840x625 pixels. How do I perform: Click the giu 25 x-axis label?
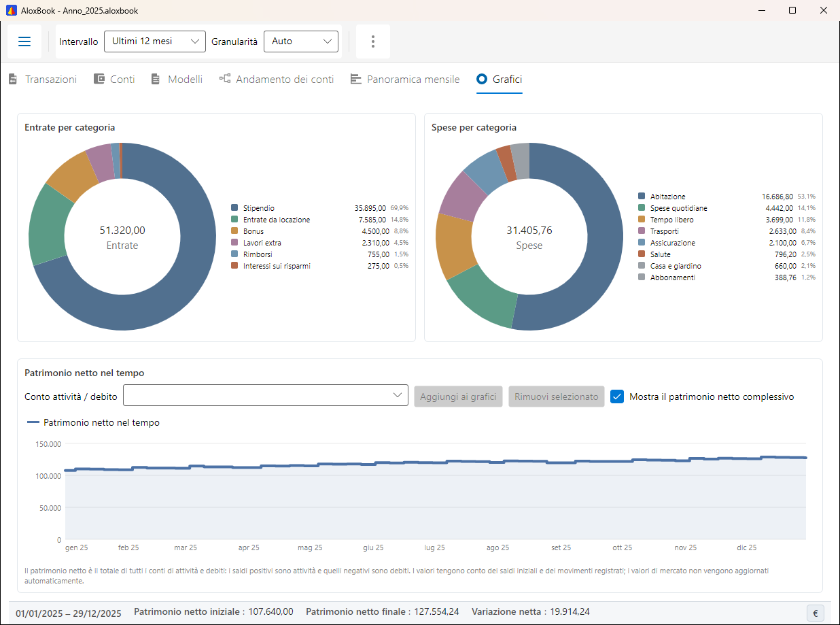tap(373, 547)
